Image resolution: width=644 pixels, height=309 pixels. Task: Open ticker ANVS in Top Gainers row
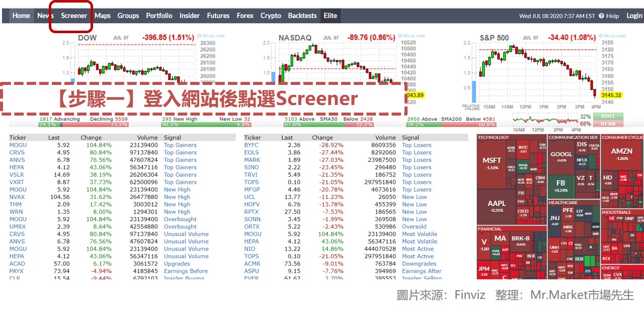click(17, 160)
